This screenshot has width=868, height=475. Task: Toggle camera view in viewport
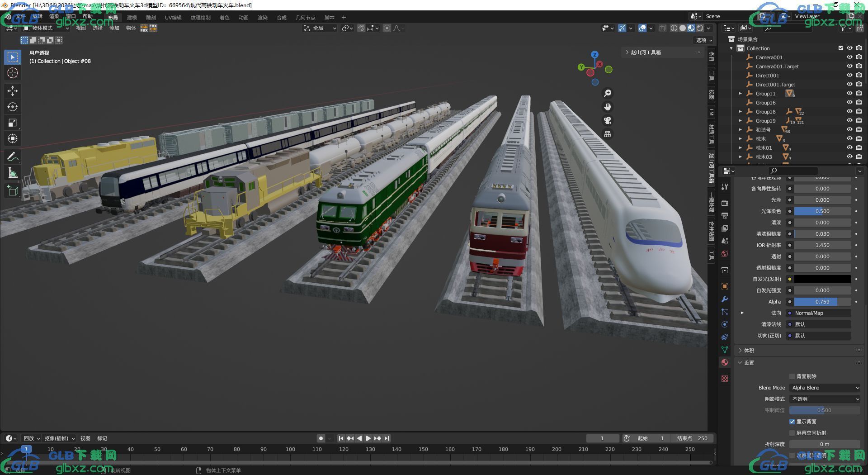pyautogui.click(x=608, y=120)
